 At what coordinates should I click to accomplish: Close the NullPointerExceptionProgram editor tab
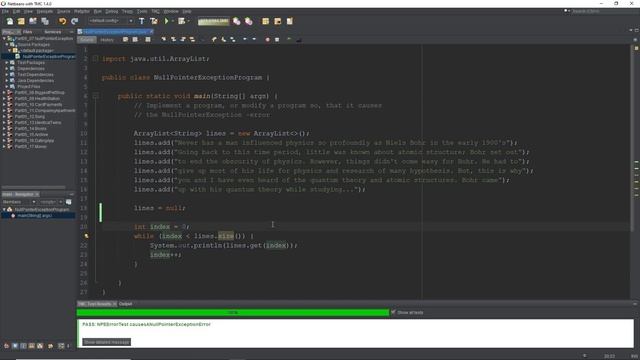pos(151,32)
